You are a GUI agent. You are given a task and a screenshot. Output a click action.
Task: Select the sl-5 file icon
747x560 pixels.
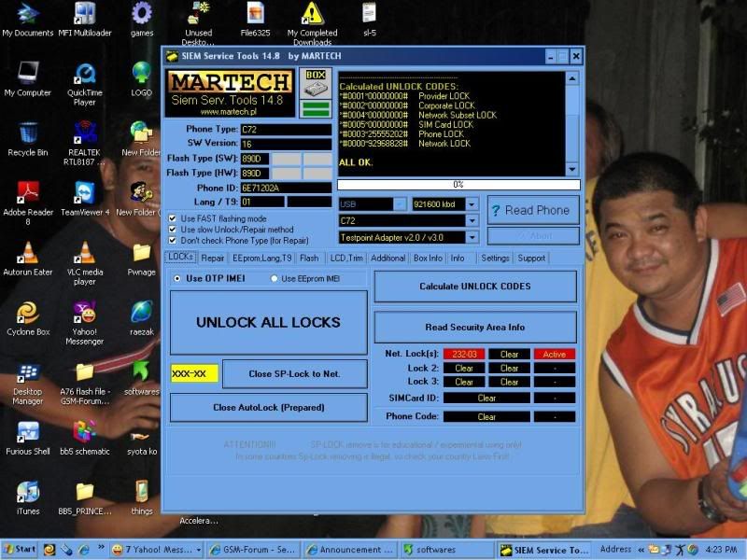pos(369,20)
